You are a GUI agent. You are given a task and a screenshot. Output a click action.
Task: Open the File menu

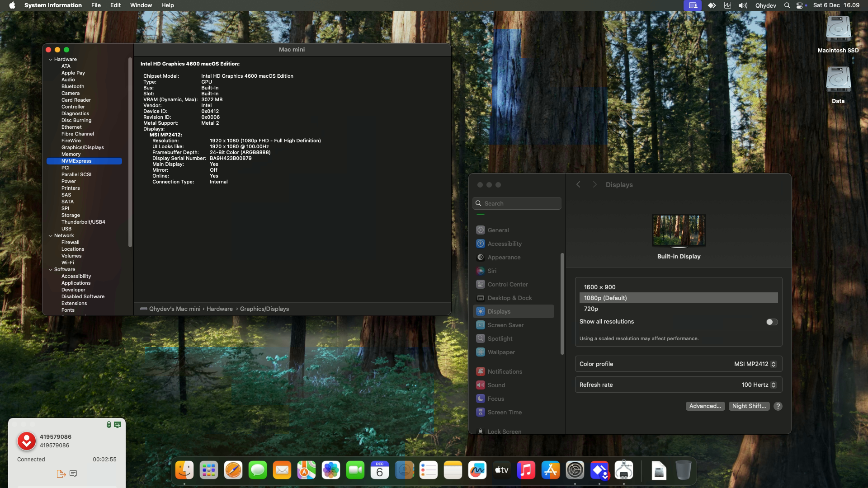coord(96,5)
